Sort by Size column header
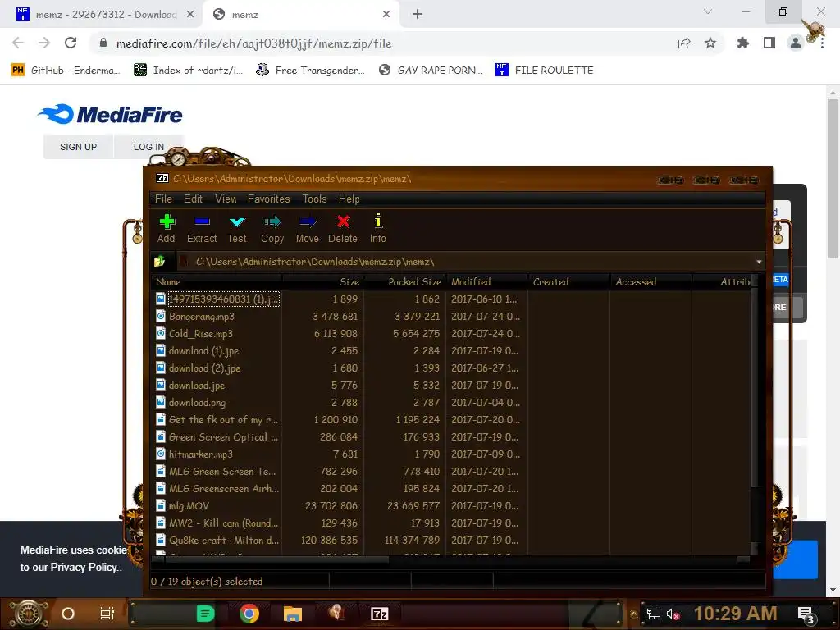 tap(322, 282)
